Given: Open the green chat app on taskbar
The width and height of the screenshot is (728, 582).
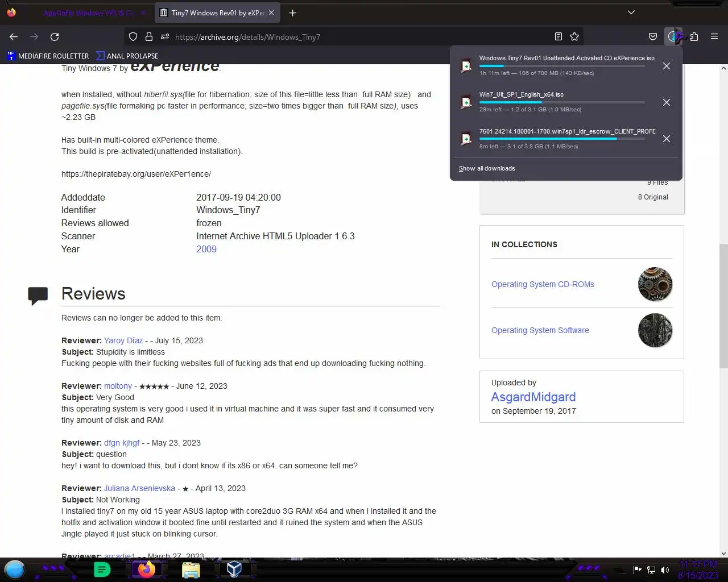Looking at the screenshot, I should pyautogui.click(x=102, y=569).
